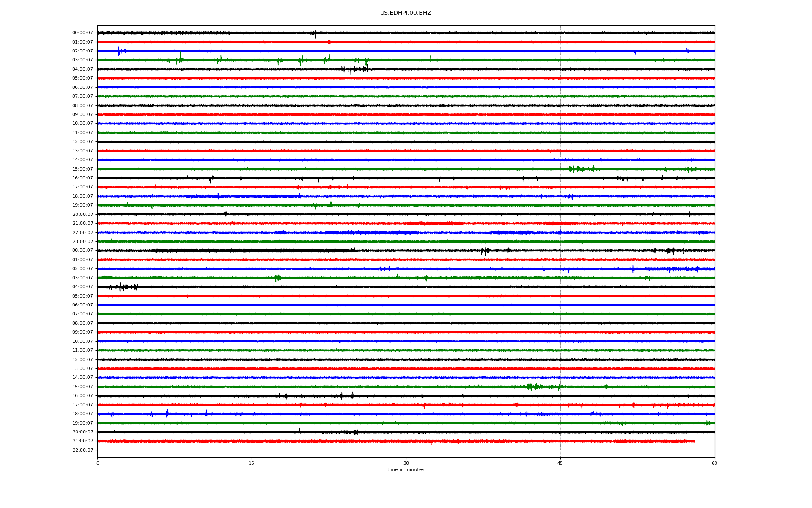Click the plot title US.EDHPI.00.BHZ
This screenshot has width=812, height=508.
point(405,13)
